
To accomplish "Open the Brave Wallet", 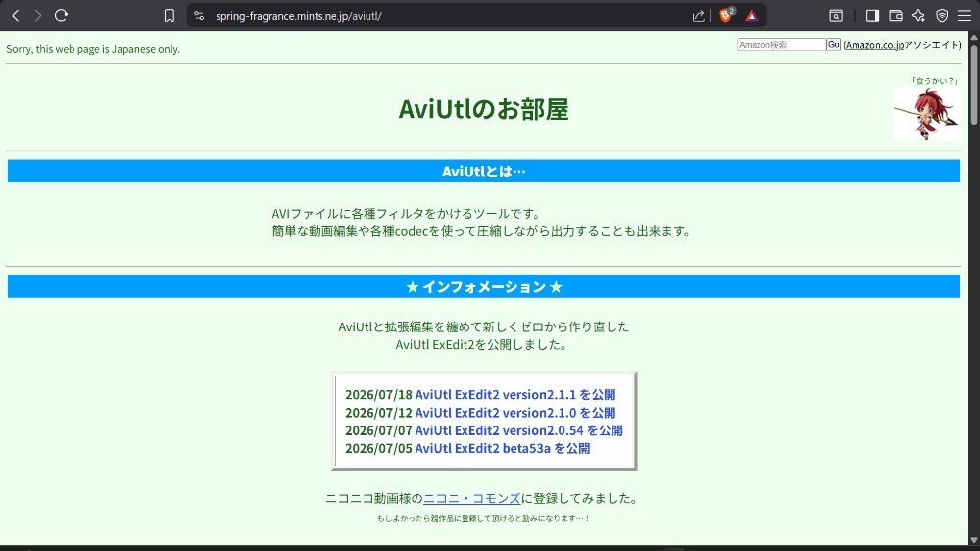I will click(x=896, y=16).
